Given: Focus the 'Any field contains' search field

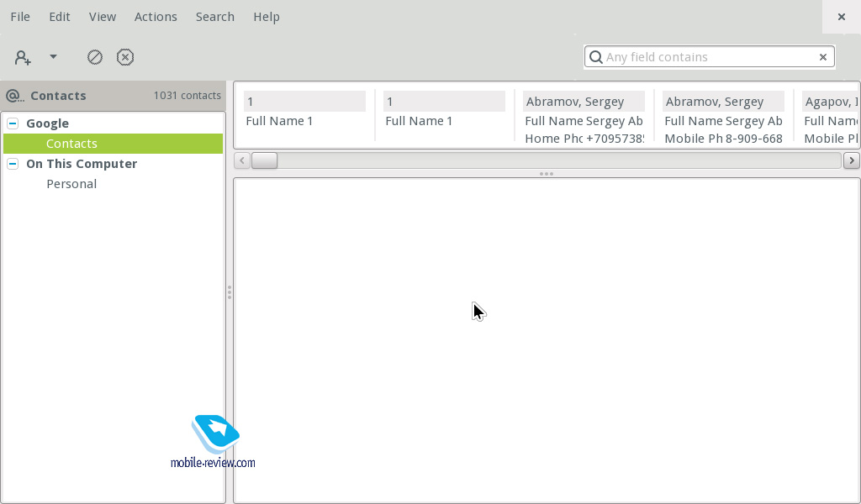Looking at the screenshot, I should pyautogui.click(x=706, y=57).
